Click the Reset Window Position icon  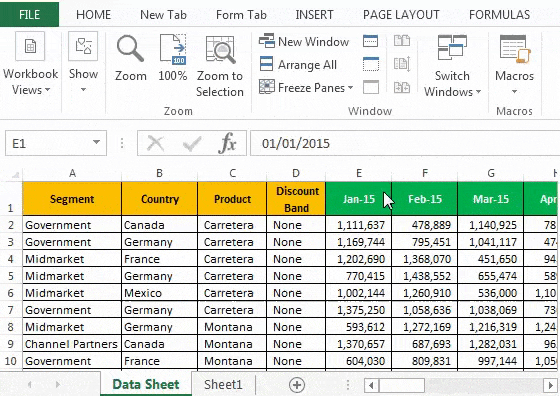click(x=402, y=87)
